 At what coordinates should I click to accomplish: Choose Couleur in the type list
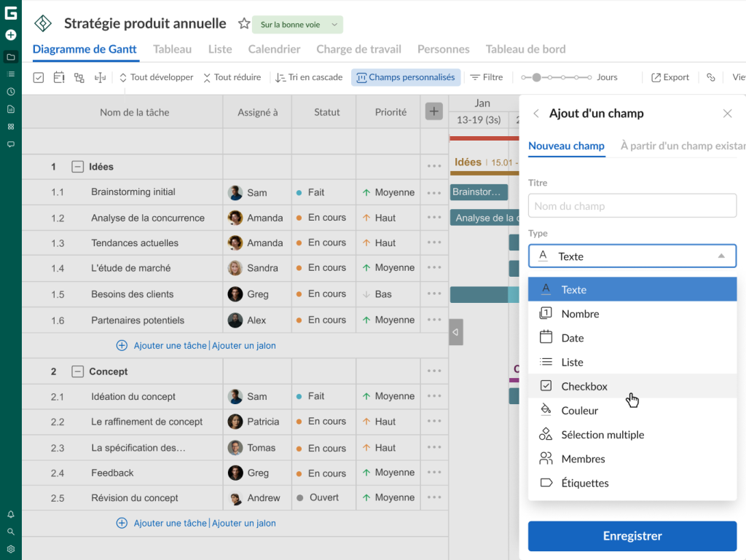pyautogui.click(x=632, y=410)
